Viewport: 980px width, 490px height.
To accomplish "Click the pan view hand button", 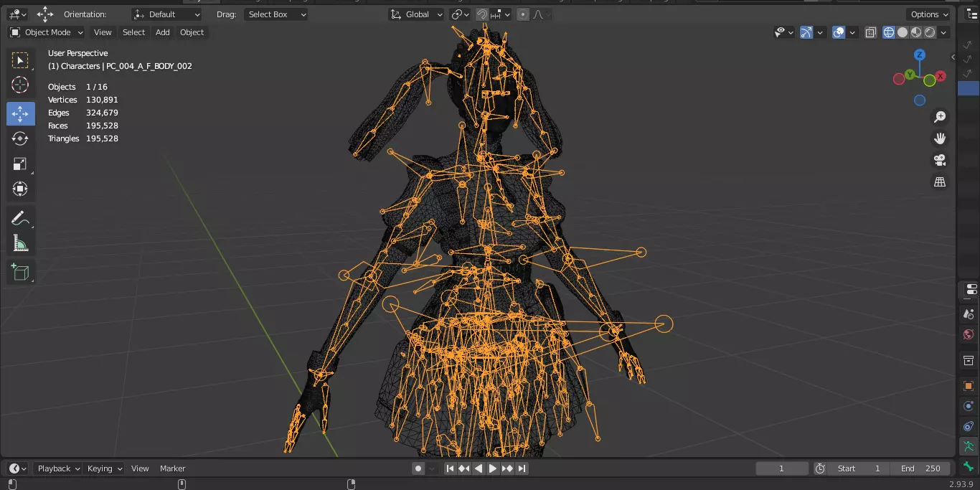I will 940,138.
